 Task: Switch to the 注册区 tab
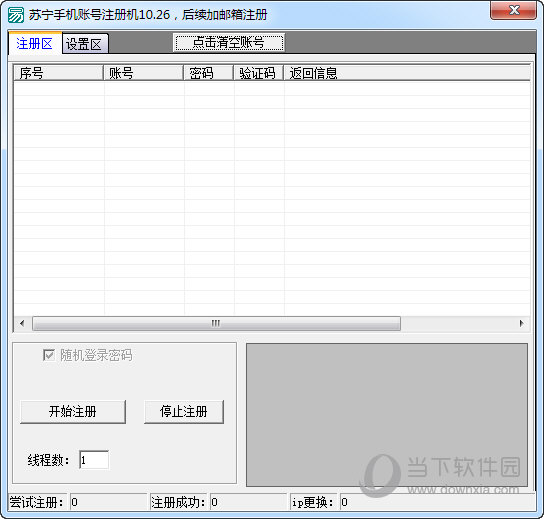[x=35, y=44]
